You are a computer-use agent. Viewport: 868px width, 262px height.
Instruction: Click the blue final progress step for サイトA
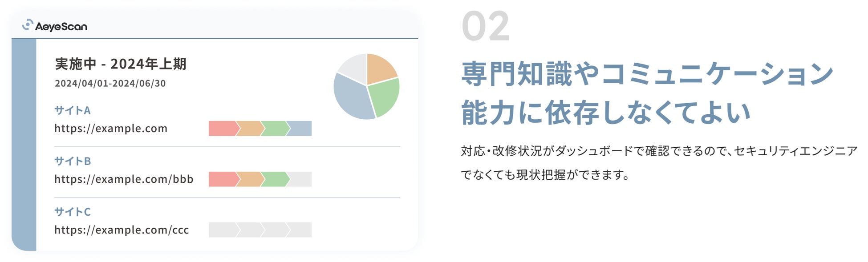coord(300,129)
